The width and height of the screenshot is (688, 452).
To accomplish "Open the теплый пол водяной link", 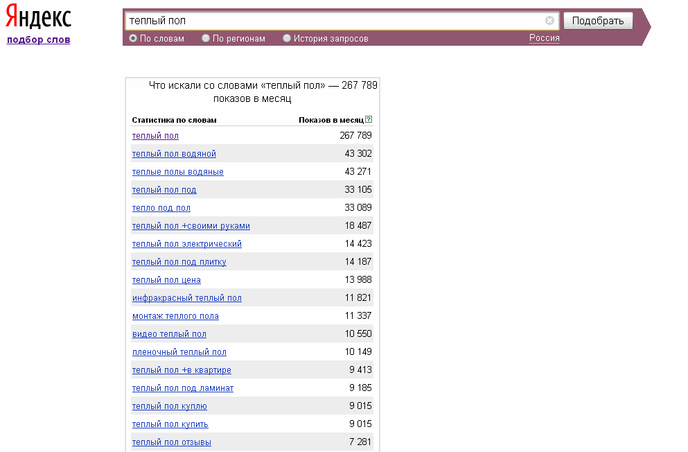I will (174, 154).
